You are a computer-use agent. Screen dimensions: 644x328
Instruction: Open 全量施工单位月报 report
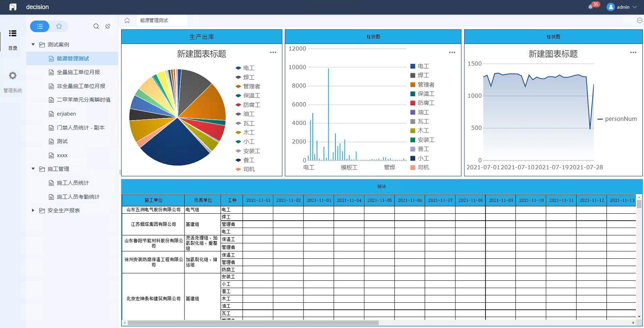tap(78, 72)
